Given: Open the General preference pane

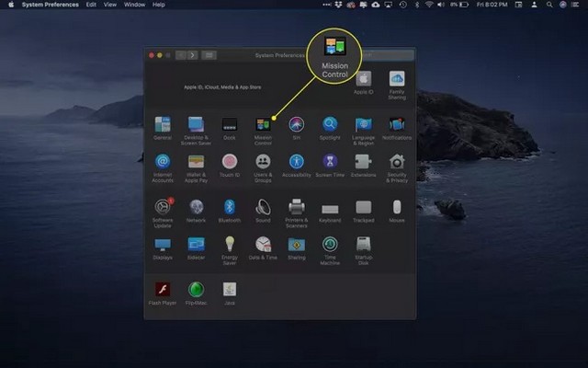Looking at the screenshot, I should point(163,129).
